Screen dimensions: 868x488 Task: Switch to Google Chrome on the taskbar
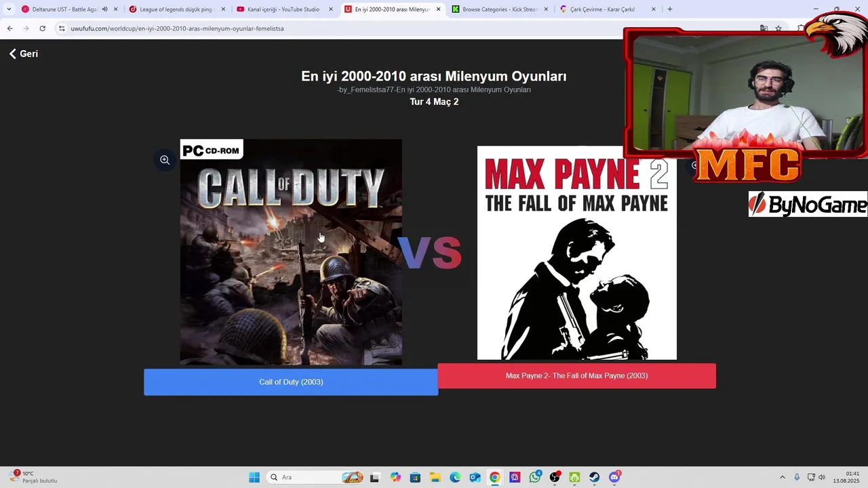495,477
